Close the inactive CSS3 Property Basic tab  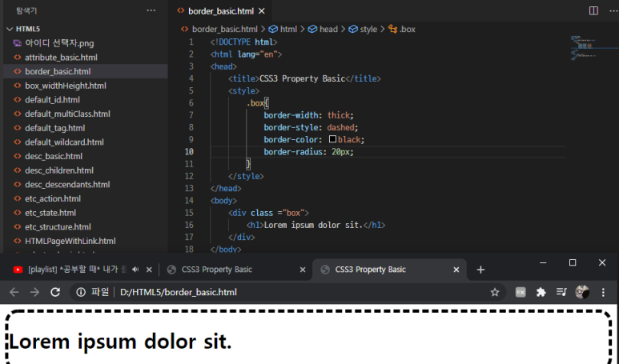pyautogui.click(x=303, y=270)
